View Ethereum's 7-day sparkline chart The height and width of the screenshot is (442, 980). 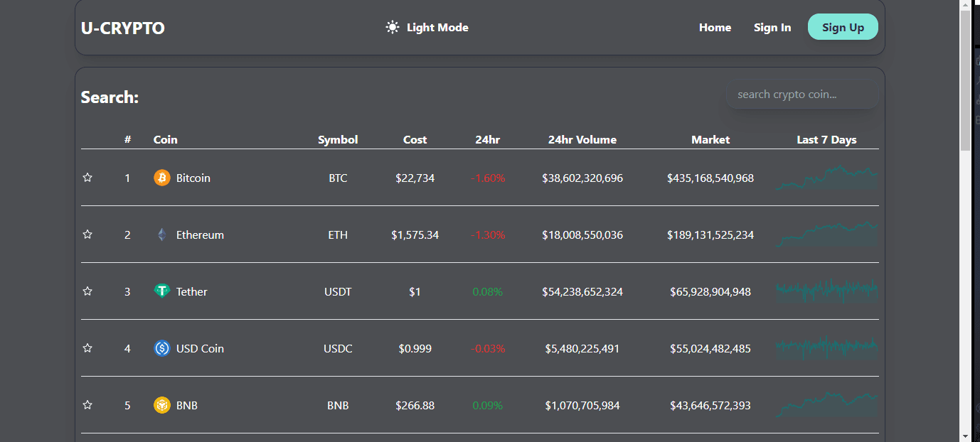click(827, 235)
